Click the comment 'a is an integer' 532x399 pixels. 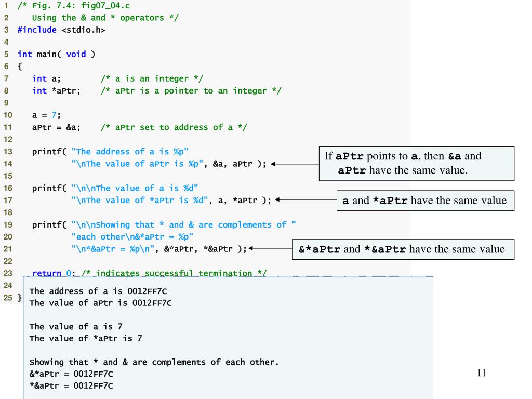point(152,79)
